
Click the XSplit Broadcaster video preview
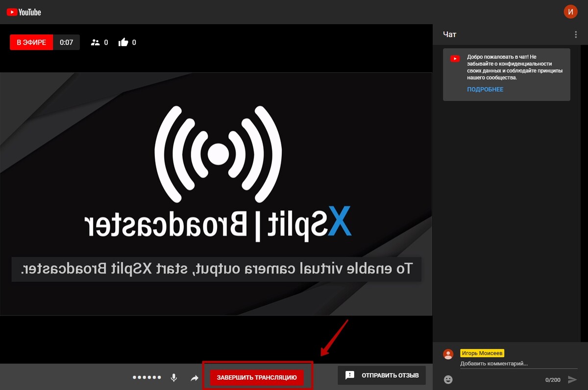[216, 194]
